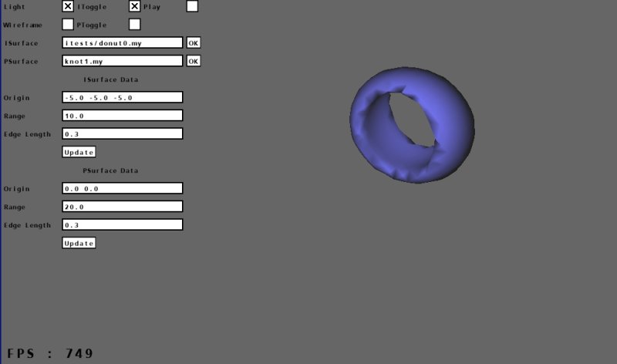Screen dimensions: 617x364
Task: Click the PSurface knot1.my field
Action: pyautogui.click(x=123, y=61)
